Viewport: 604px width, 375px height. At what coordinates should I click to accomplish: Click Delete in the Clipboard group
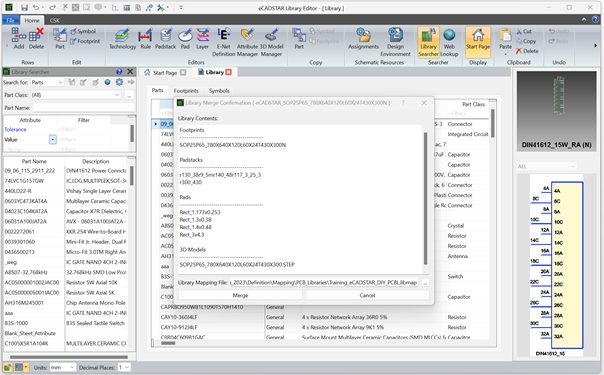pyautogui.click(x=527, y=51)
